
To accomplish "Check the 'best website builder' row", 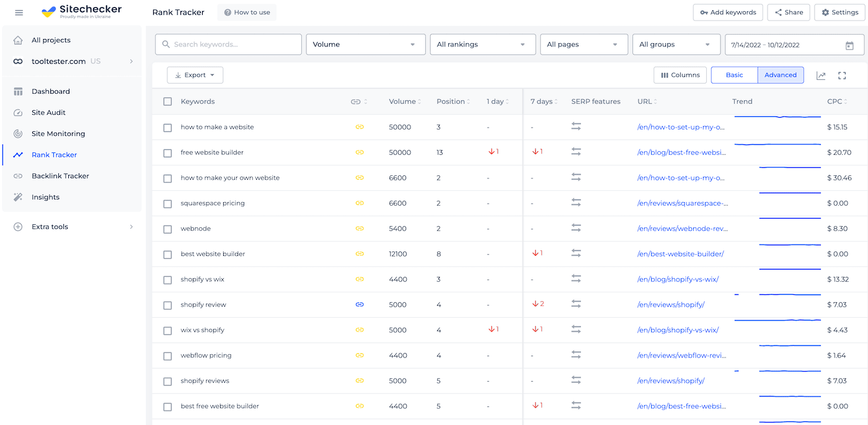I will pyautogui.click(x=167, y=255).
